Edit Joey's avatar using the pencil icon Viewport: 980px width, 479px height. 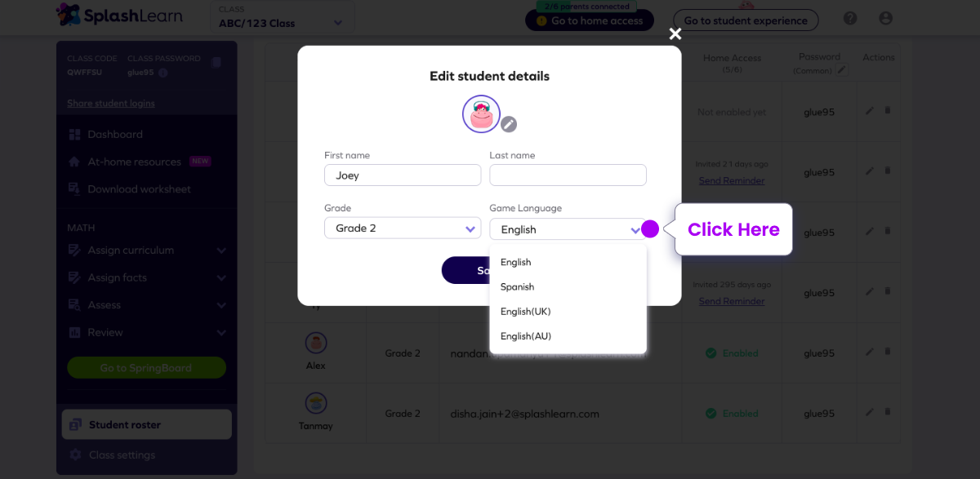508,125
